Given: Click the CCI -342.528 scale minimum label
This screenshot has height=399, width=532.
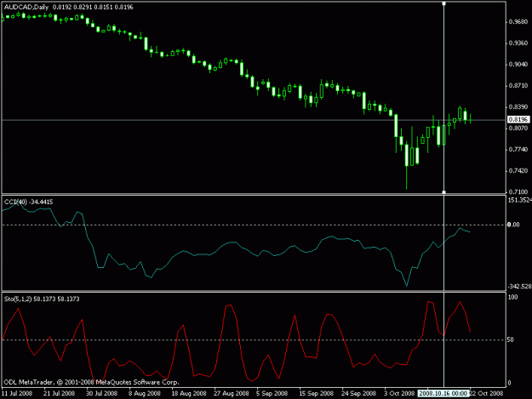Looking at the screenshot, I should [519, 287].
